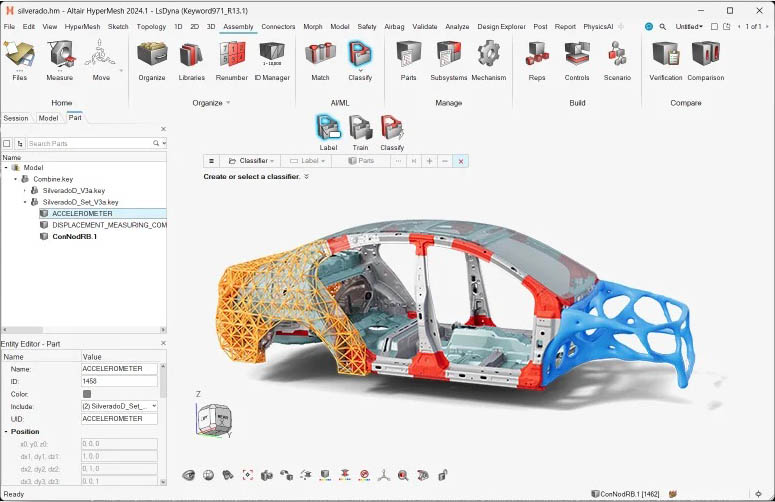Switch to the Session browser tab

[16, 118]
